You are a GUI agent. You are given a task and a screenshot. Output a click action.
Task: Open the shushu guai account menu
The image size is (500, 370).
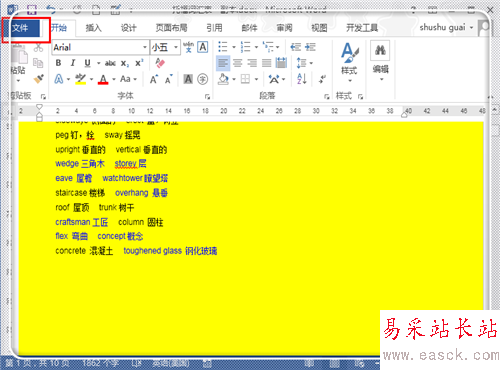click(x=446, y=28)
